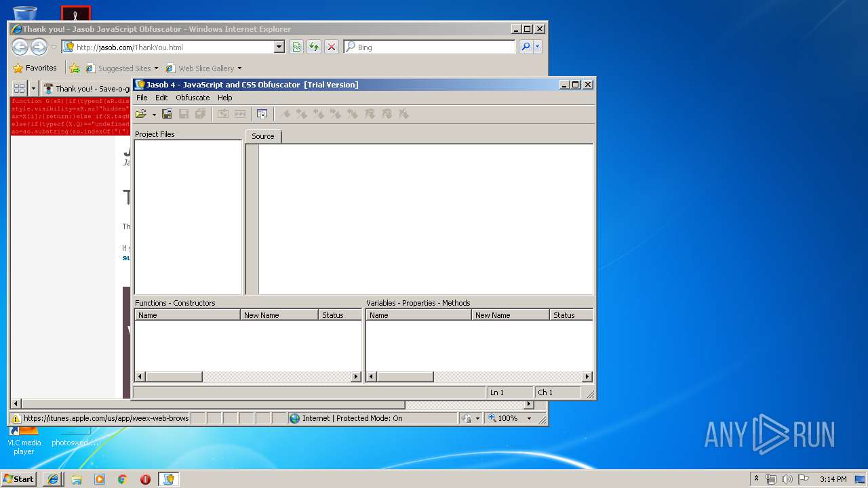Open the Favorites star button
This screenshot has width=868, height=488.
(35, 68)
